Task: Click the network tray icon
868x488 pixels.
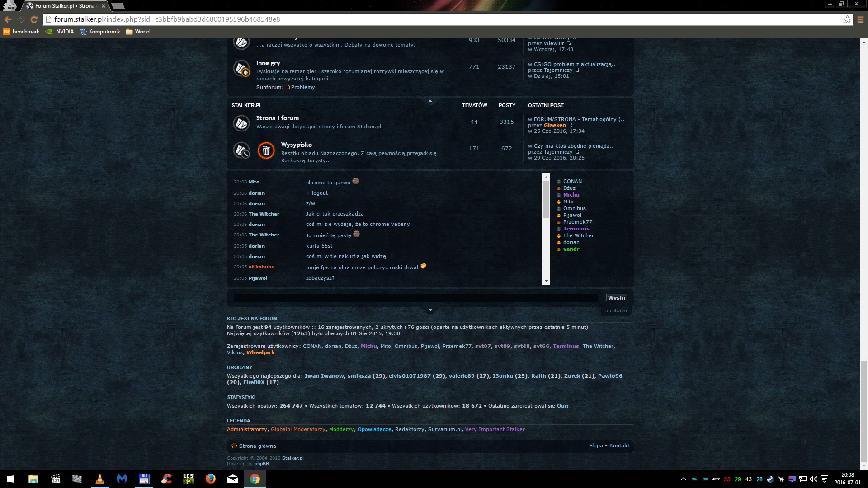Action: (x=803, y=479)
